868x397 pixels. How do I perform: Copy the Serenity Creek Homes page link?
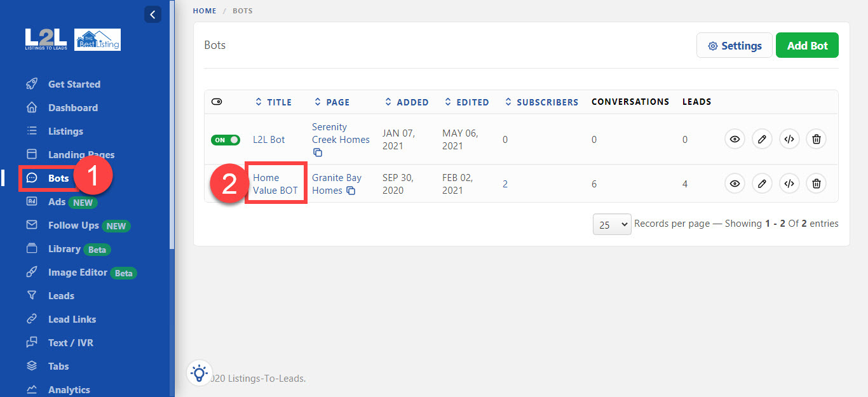[x=317, y=152]
